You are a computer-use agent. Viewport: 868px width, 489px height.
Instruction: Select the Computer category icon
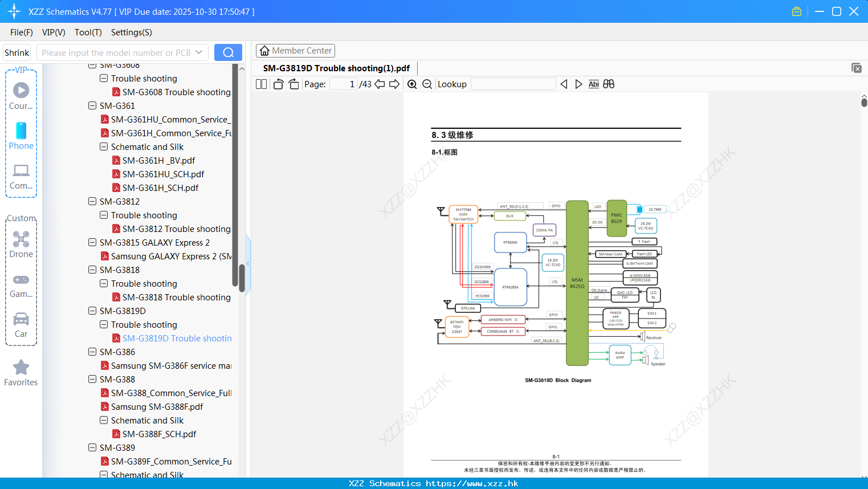pos(21,170)
